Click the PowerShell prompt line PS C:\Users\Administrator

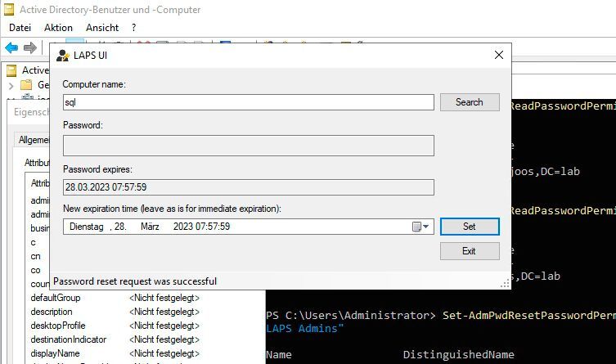(351, 315)
